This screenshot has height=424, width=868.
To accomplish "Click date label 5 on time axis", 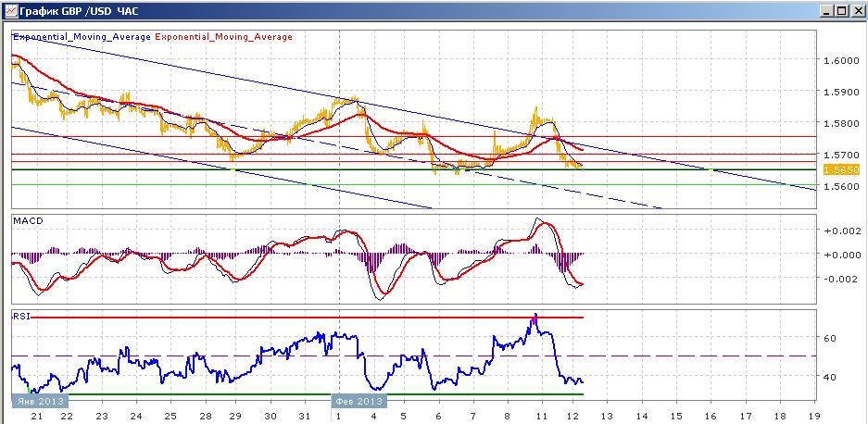I will [404, 416].
